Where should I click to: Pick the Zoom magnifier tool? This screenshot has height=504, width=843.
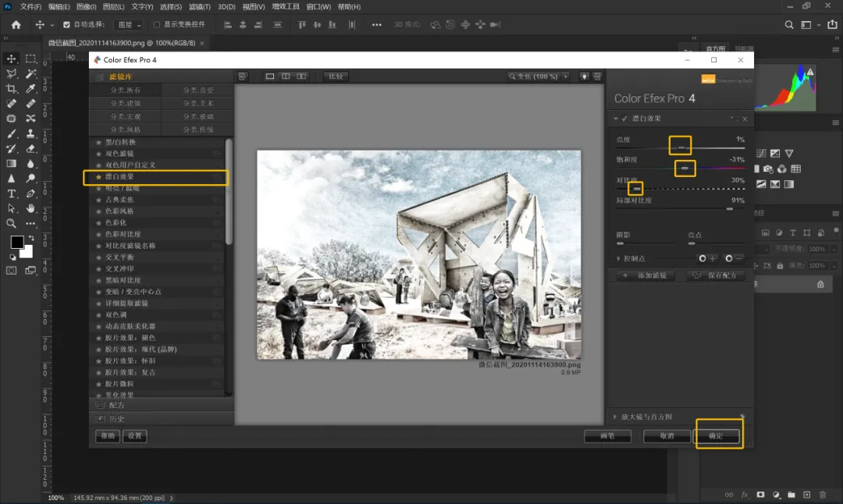pyautogui.click(x=12, y=223)
